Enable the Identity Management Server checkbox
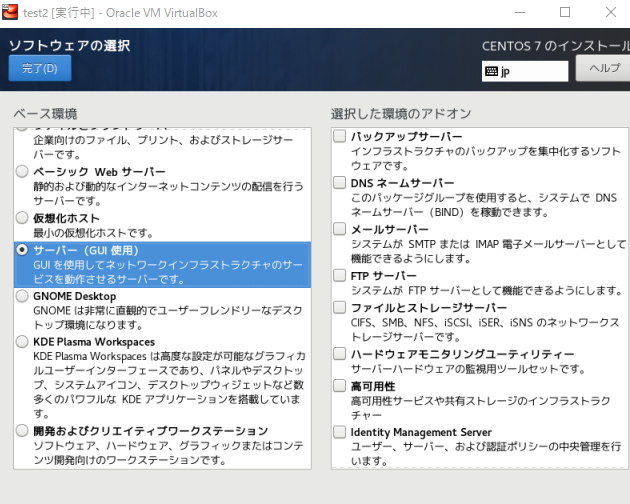The image size is (630, 504). (340, 432)
